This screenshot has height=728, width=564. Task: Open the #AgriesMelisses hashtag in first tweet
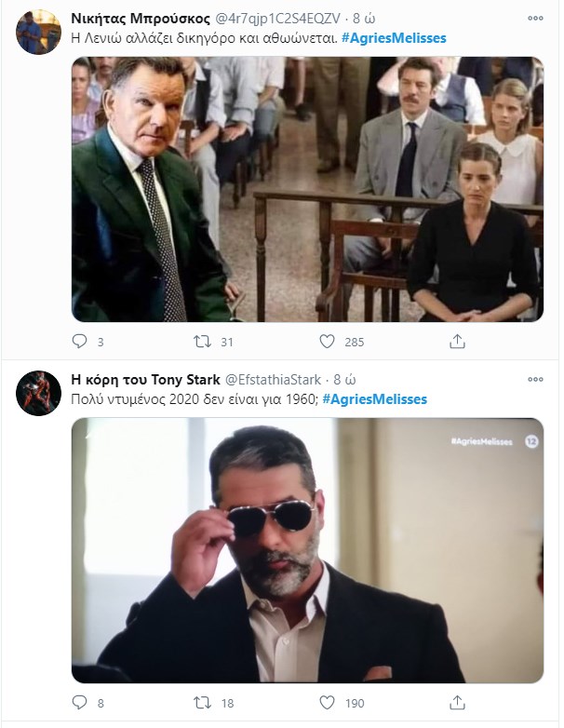tap(393, 37)
